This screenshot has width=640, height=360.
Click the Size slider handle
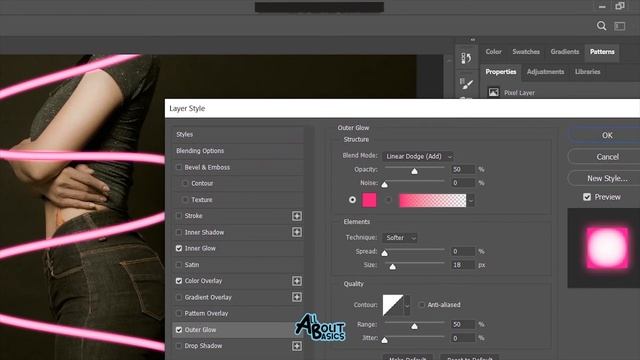[392, 267]
